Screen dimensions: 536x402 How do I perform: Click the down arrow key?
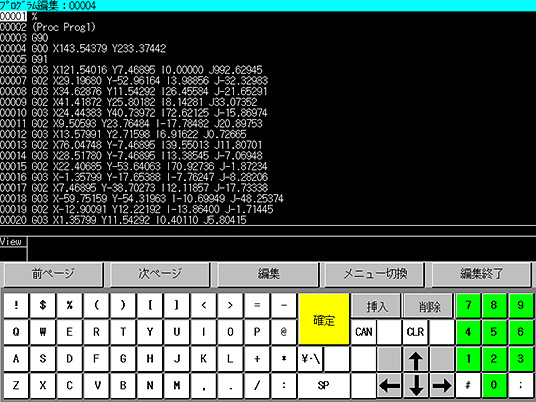[416, 386]
